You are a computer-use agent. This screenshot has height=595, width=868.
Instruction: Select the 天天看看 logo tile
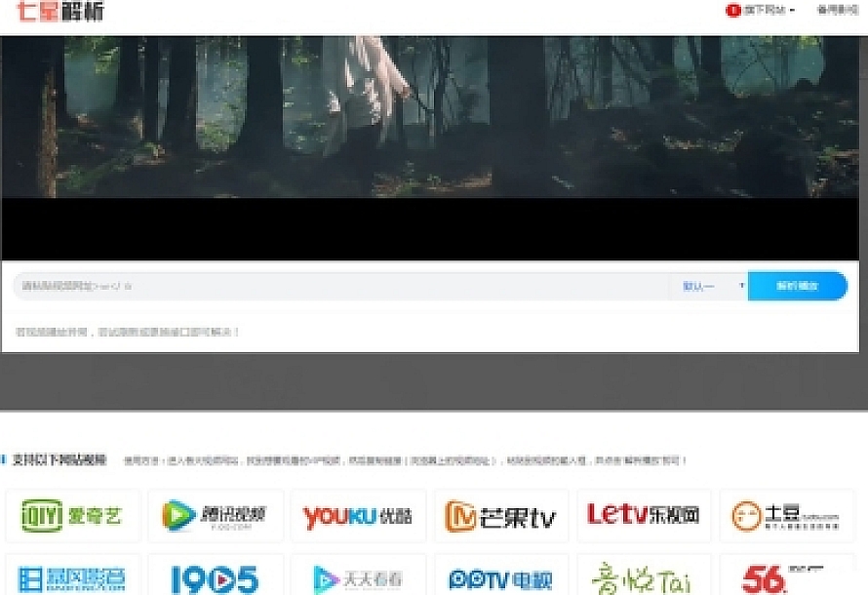(358, 577)
